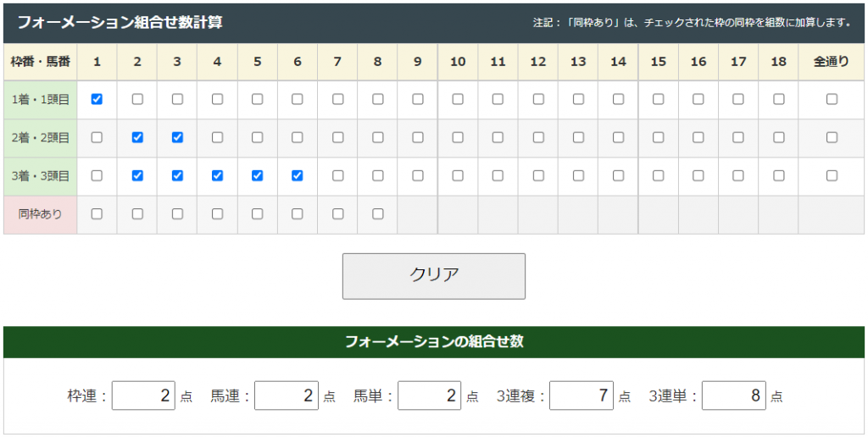868x437 pixels.
Task: Uncheck horse 3 in the 2着・2頭目 row
Action: coord(177,137)
